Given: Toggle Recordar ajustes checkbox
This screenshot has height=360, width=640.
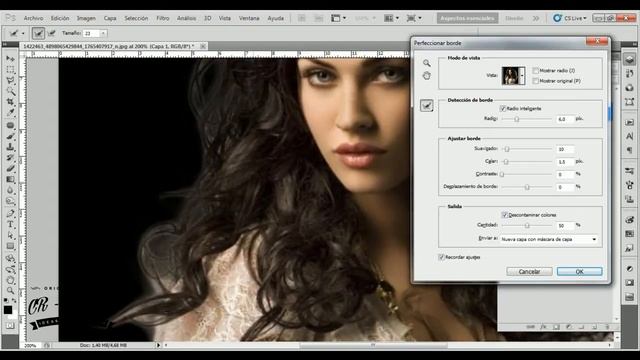Looking at the screenshot, I should (x=441, y=257).
